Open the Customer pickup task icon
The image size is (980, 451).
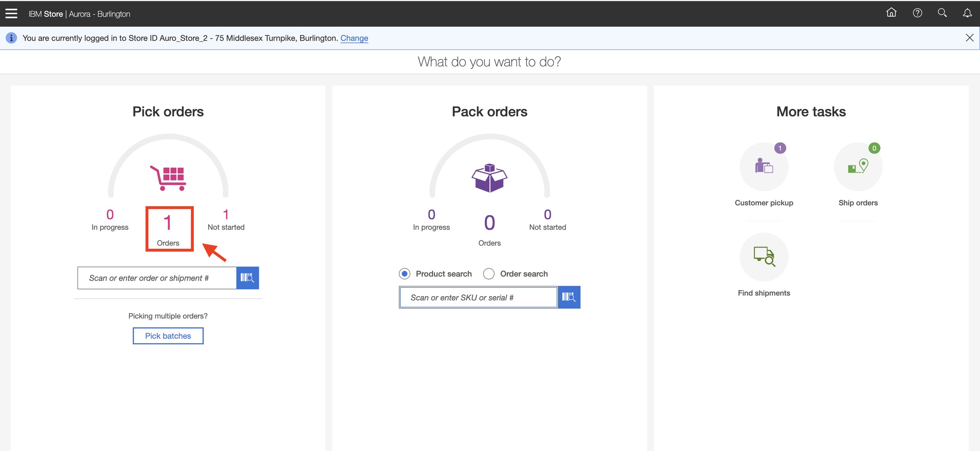pos(764,167)
